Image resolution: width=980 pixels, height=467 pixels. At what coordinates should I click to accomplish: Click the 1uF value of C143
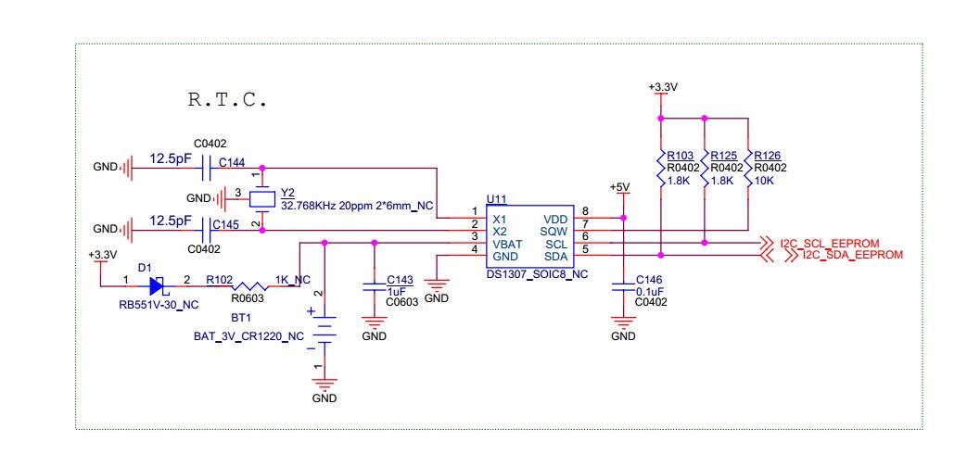pos(396,291)
